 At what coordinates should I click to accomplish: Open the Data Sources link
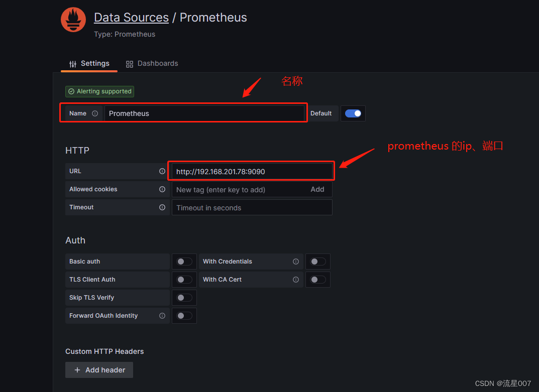(131, 17)
